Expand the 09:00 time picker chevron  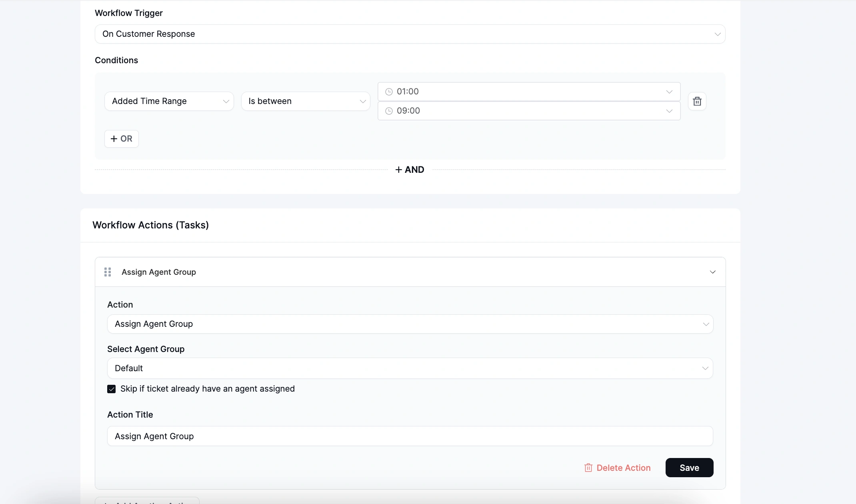point(669,111)
